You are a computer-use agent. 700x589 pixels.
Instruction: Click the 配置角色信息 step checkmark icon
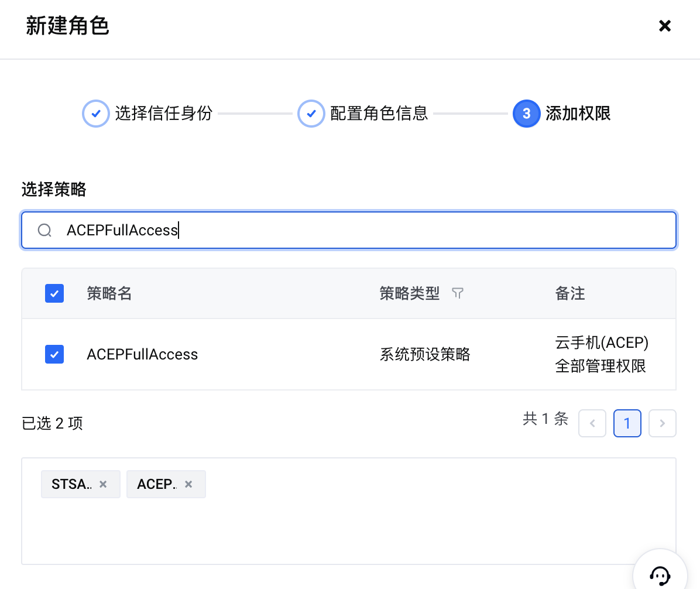311,114
